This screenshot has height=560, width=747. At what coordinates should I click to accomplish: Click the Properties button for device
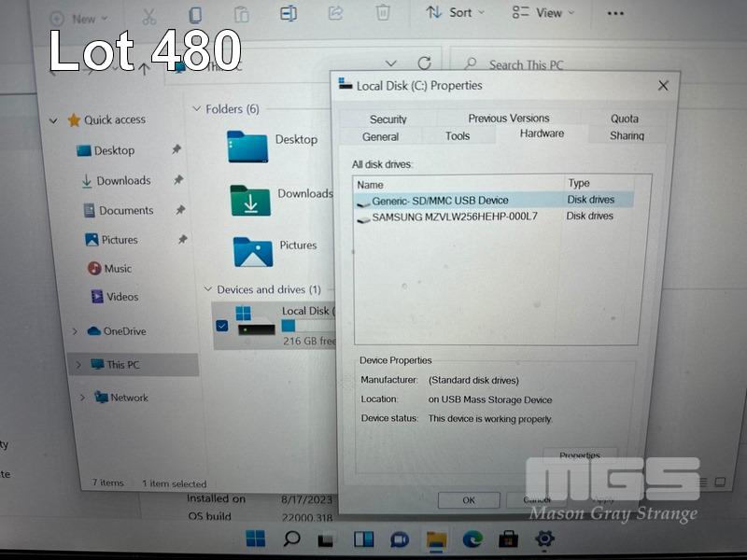pyautogui.click(x=579, y=455)
